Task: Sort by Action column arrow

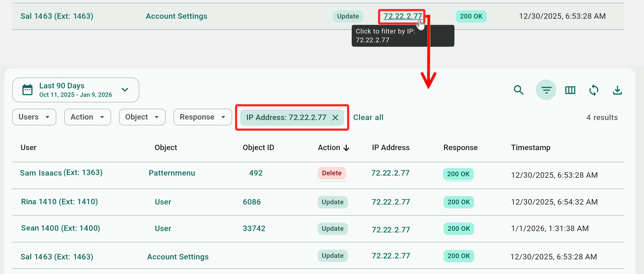Action: [347, 148]
